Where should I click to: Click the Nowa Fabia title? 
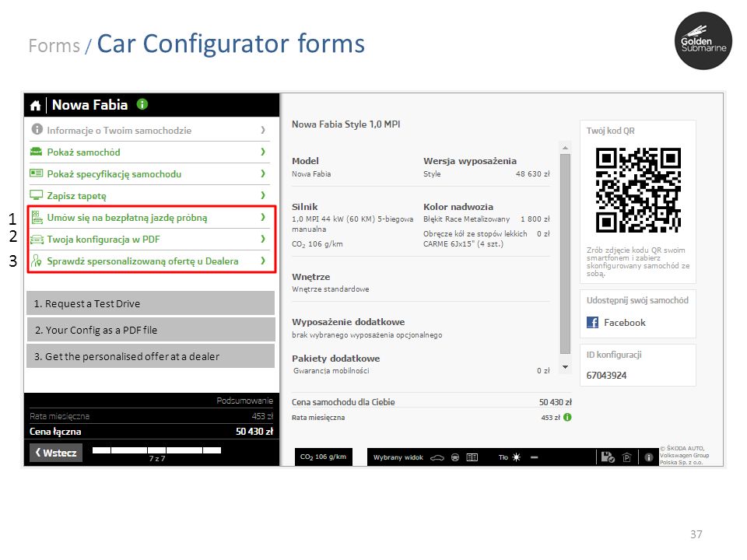[89, 105]
